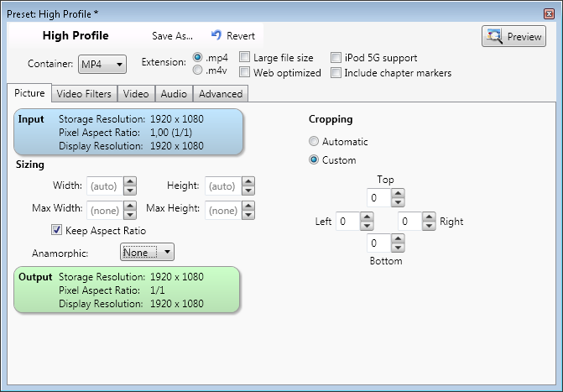Open the Advanced tab

(x=221, y=94)
